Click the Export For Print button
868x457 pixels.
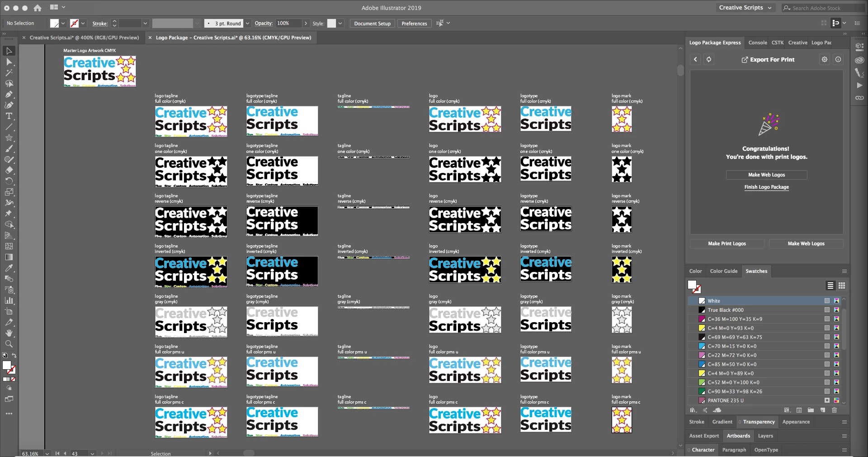click(768, 59)
